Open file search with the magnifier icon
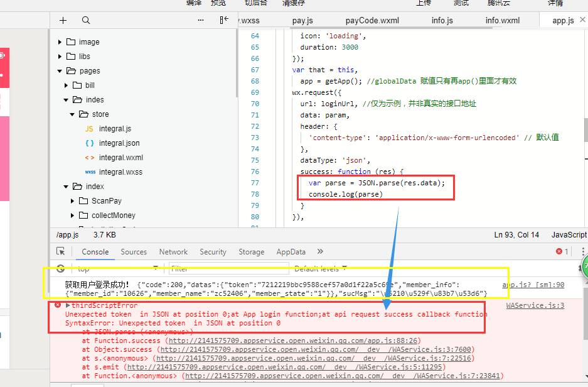Viewport: 588px width, 387px height. pyautogui.click(x=86, y=20)
